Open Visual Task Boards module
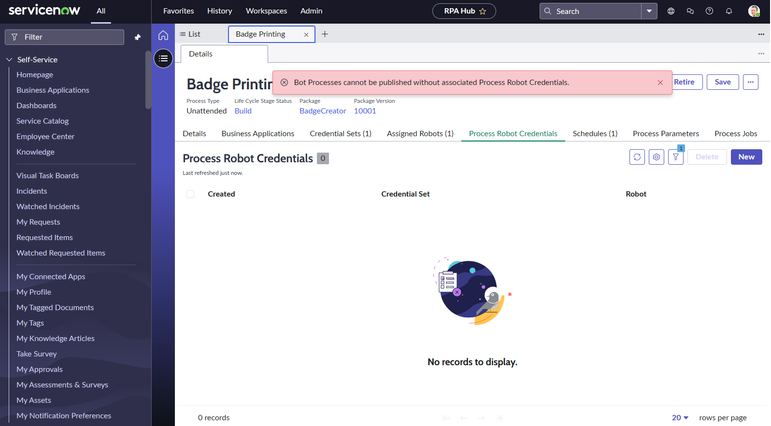The image size is (771, 426). pyautogui.click(x=47, y=176)
